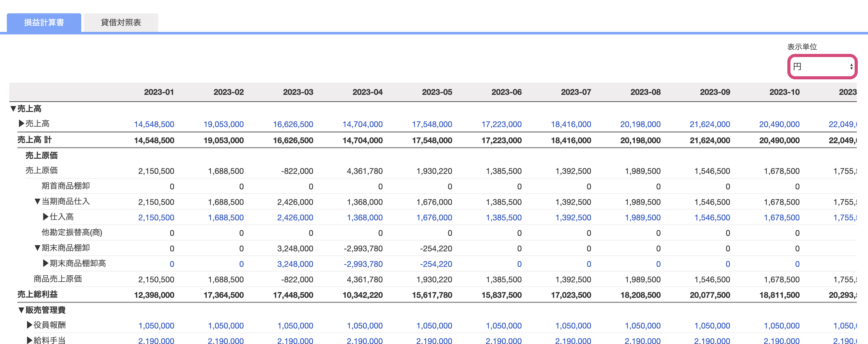Select 売上総利益 value 12,398,000
This screenshot has width=868, height=344.
(x=154, y=295)
